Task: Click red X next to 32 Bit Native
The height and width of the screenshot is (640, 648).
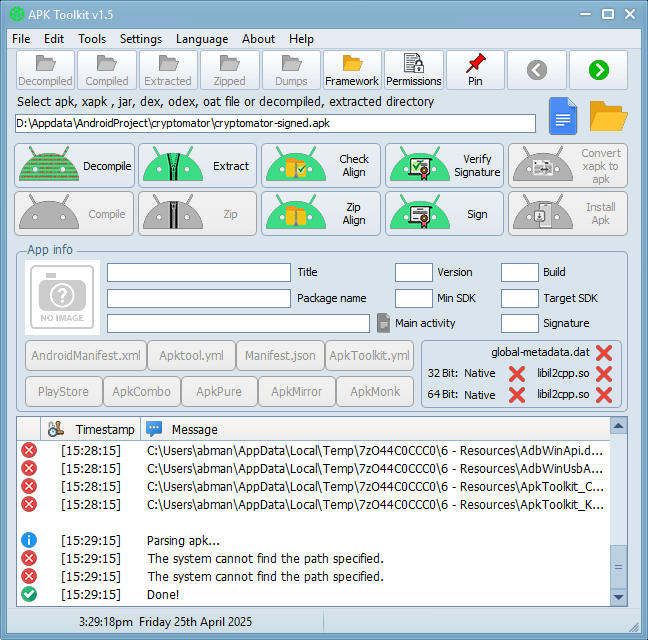Action: pos(517,374)
